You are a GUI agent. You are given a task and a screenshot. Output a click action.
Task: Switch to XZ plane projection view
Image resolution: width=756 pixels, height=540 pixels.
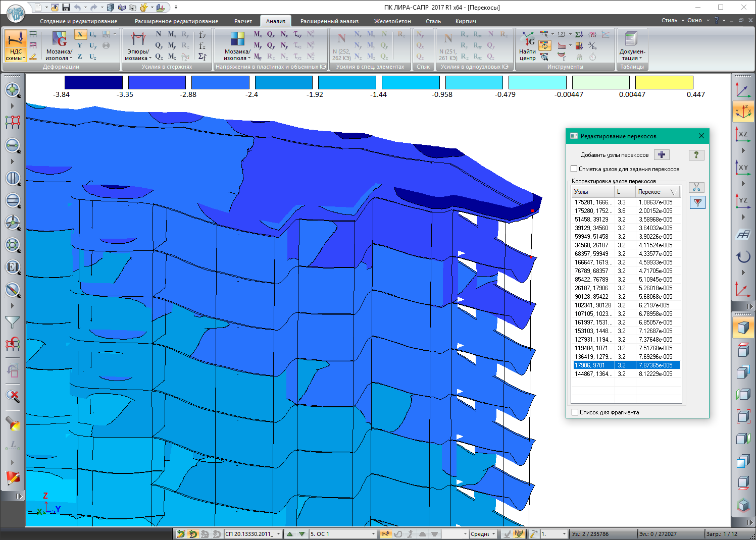[743, 134]
